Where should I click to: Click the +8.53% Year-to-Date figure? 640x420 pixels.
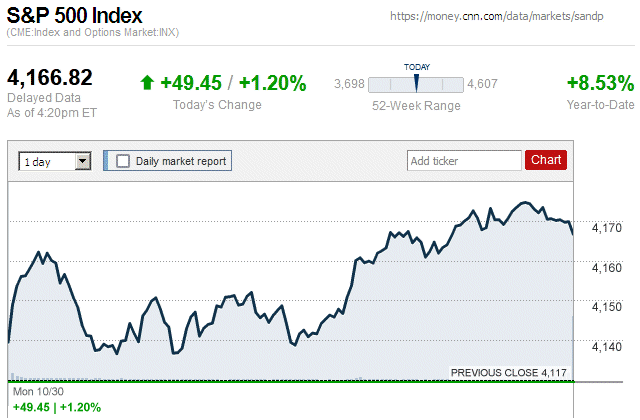[600, 83]
